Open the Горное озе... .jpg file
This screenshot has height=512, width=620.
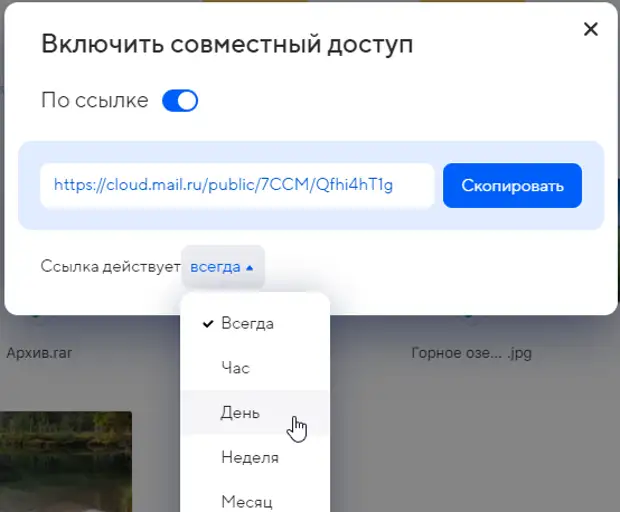click(471, 353)
